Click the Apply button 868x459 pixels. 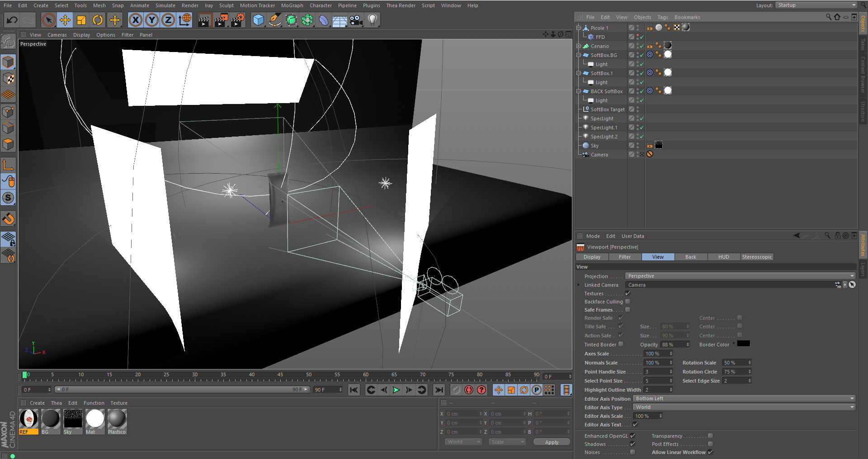click(552, 442)
